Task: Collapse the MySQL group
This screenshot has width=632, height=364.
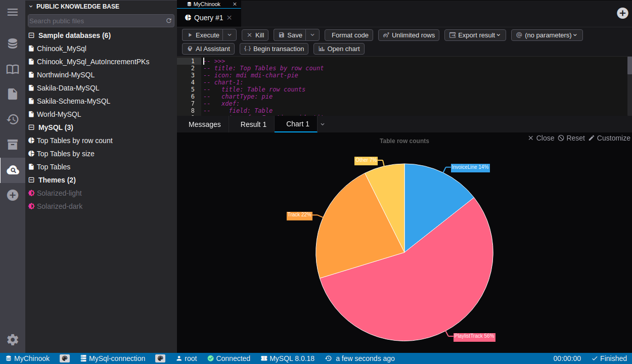Action: coord(31,127)
